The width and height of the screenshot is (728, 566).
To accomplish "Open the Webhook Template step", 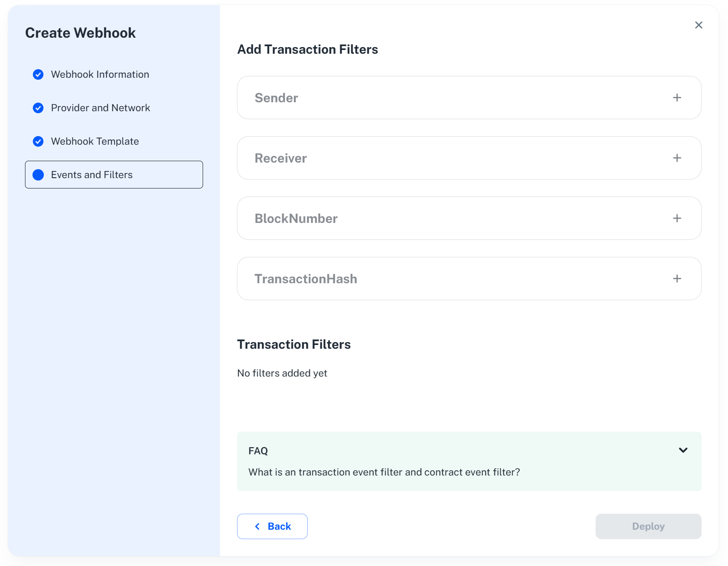I will (95, 141).
